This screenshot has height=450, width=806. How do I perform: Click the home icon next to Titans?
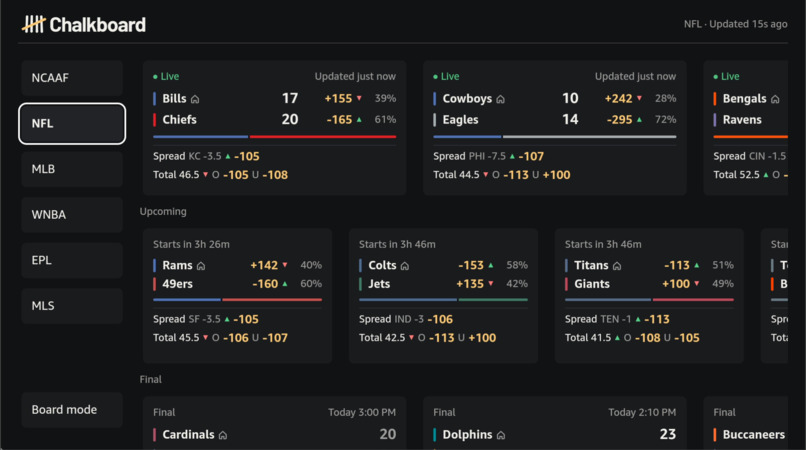click(617, 265)
